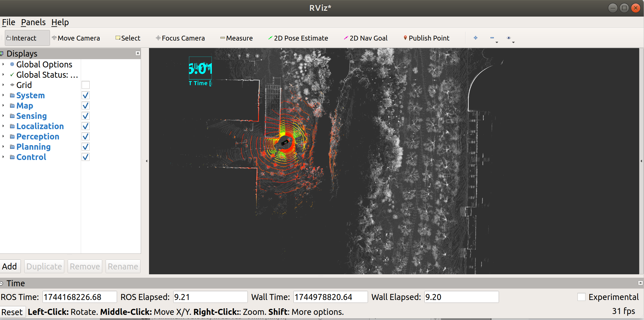The height and width of the screenshot is (320, 644).
Task: Click the Add display button
Action: click(10, 266)
